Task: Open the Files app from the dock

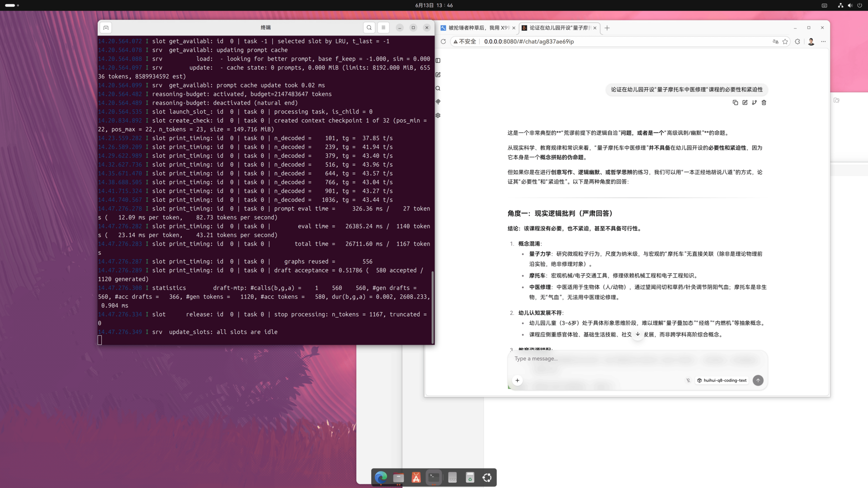Action: (x=398, y=477)
